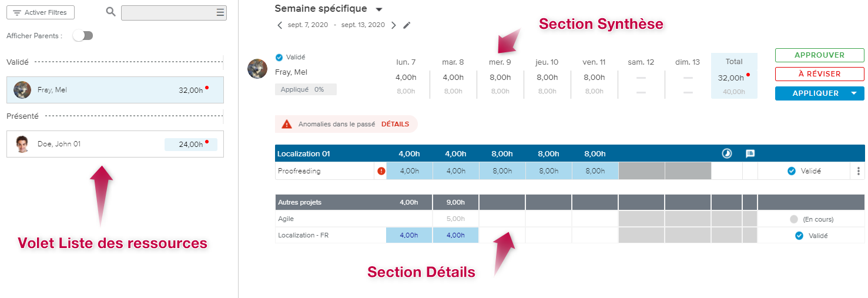Click the clock icon in Localization 01 header
The height and width of the screenshot is (298, 868).
tap(727, 153)
